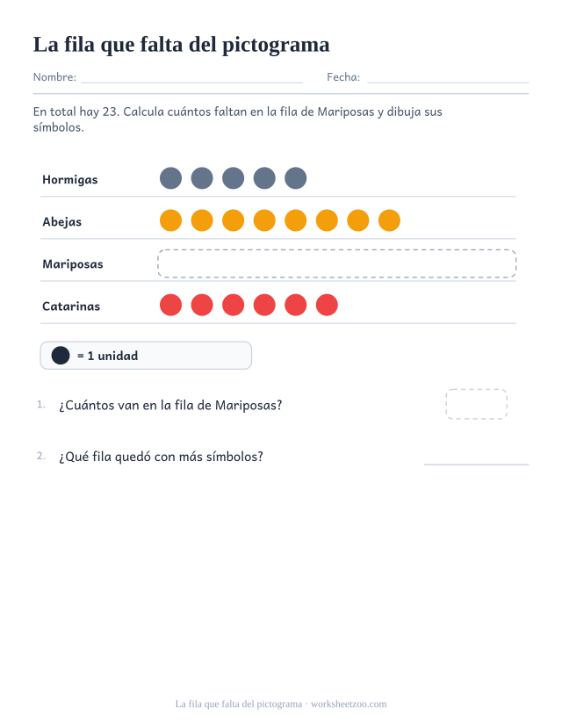Select the last orange circle in Abejas row
The height and width of the screenshot is (728, 562).
[x=389, y=220]
